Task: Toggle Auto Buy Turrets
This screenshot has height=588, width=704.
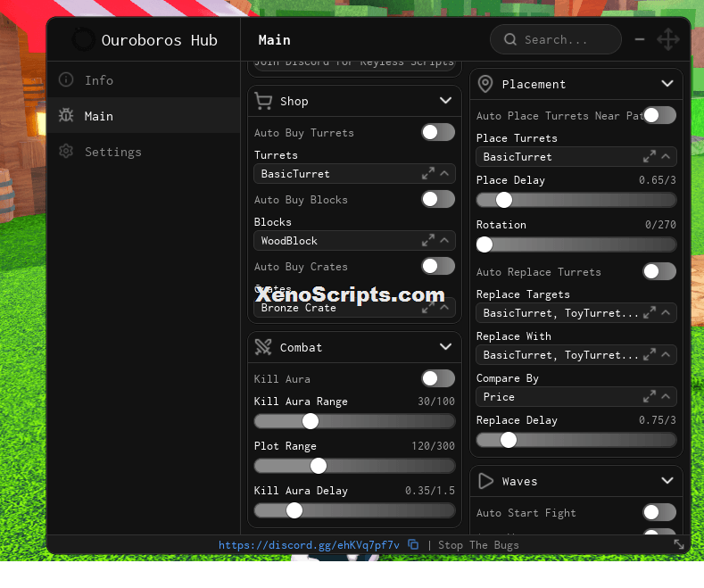Action: [438, 132]
